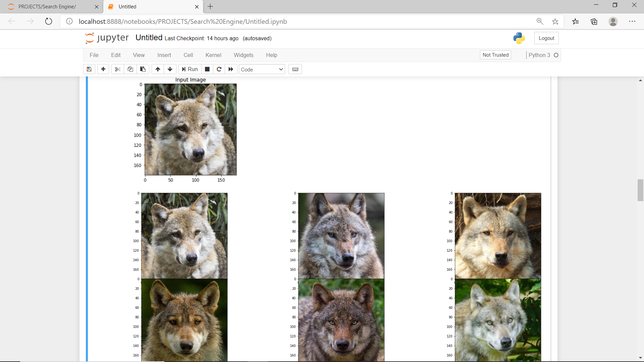Open the command palette keyboard icon
Viewport: 644px width, 362px height.
(x=295, y=69)
